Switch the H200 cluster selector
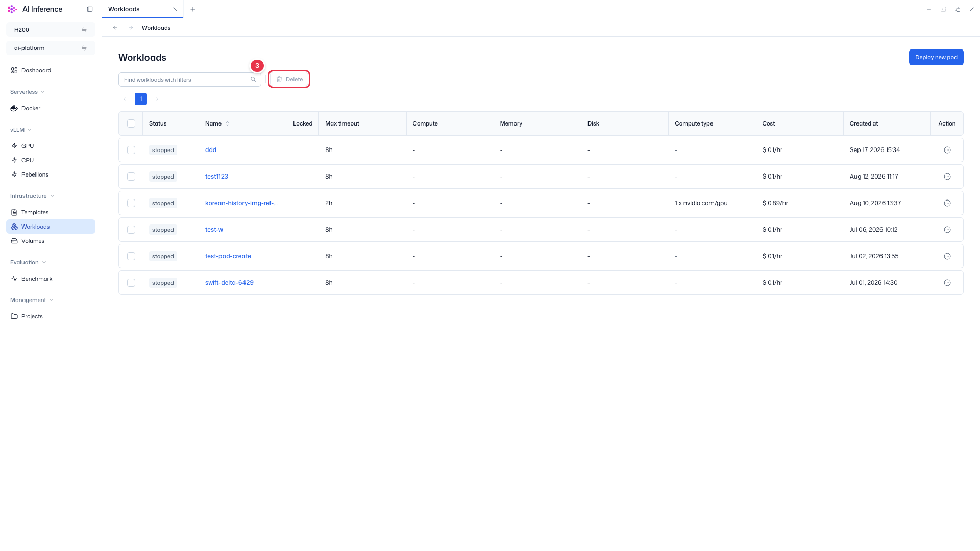This screenshot has width=980, height=551. coord(51,30)
